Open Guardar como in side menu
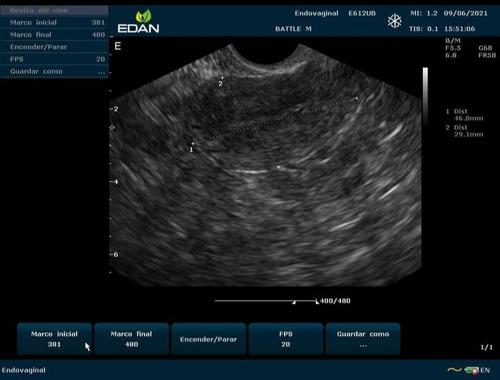This screenshot has height=380, width=500. tap(54, 71)
